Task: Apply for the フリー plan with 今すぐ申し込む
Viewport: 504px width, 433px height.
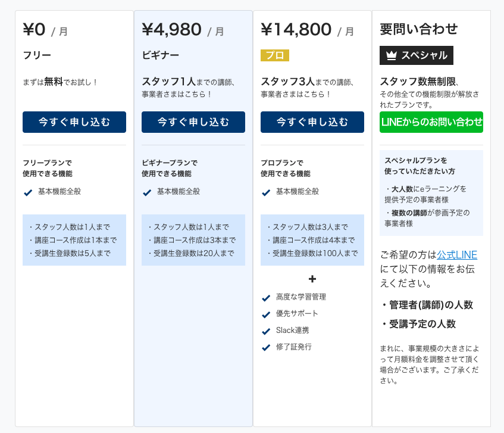Action: tap(74, 122)
